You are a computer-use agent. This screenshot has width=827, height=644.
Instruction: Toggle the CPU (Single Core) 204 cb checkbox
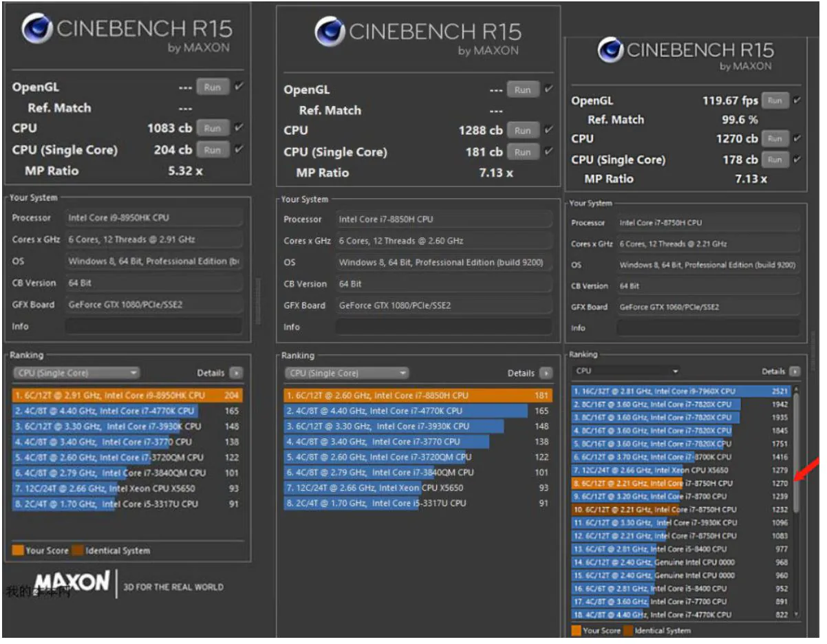[x=239, y=149]
